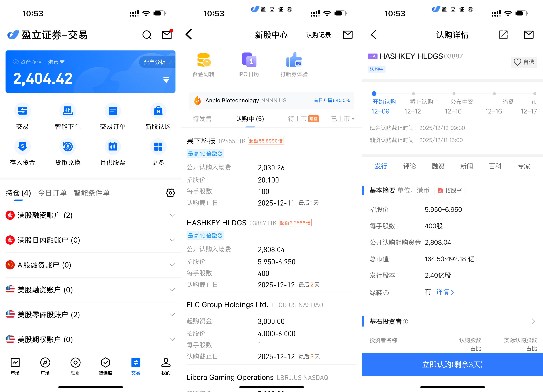Open the 新股认购 IPO subscription icon
543x392 pixels.
pos(158,111)
